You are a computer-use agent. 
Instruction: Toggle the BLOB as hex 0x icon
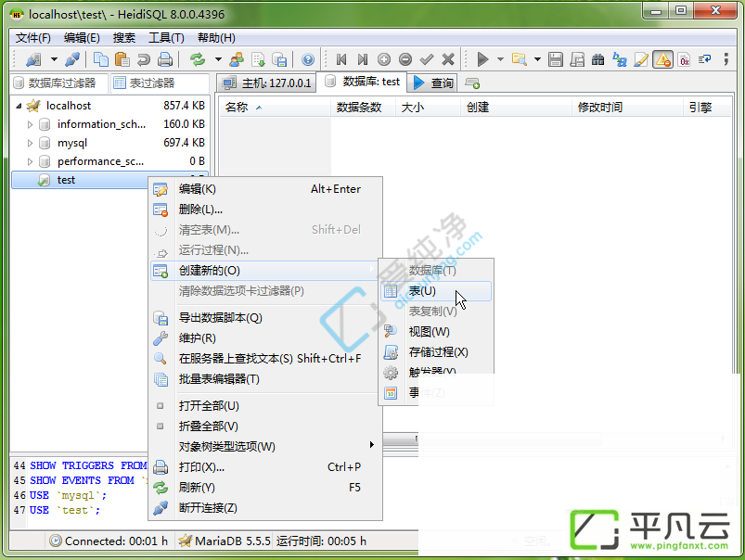(684, 59)
